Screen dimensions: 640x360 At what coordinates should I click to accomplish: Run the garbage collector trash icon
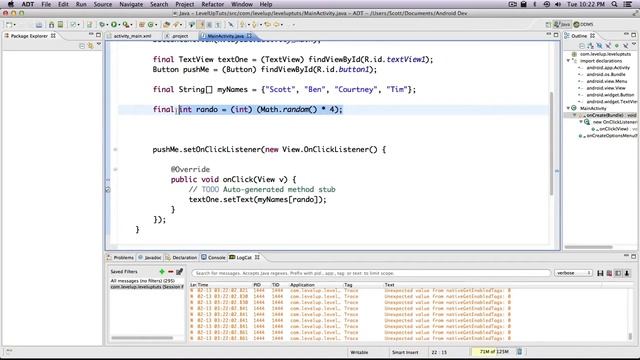point(519,351)
